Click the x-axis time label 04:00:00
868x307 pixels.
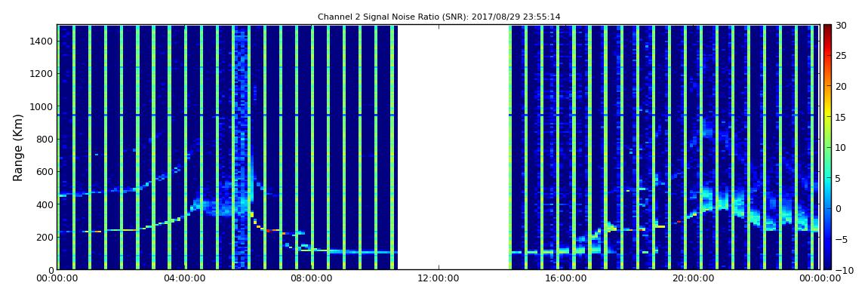pyautogui.click(x=185, y=279)
